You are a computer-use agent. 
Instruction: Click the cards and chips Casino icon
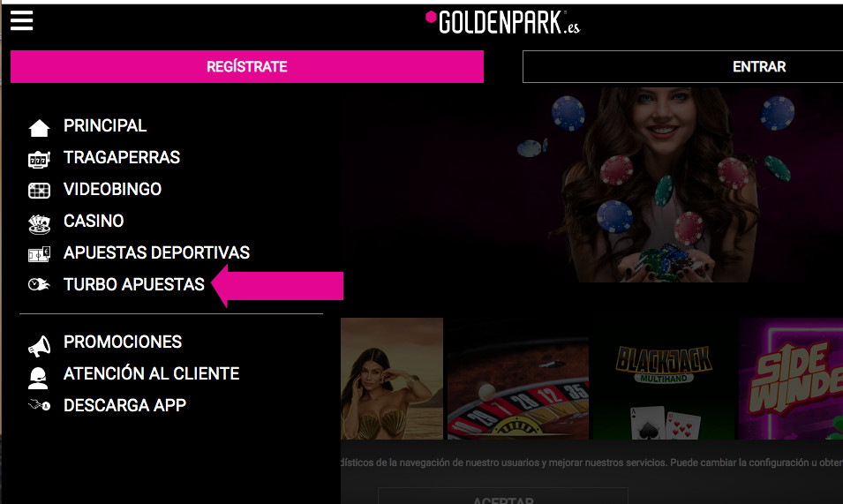[x=39, y=223]
